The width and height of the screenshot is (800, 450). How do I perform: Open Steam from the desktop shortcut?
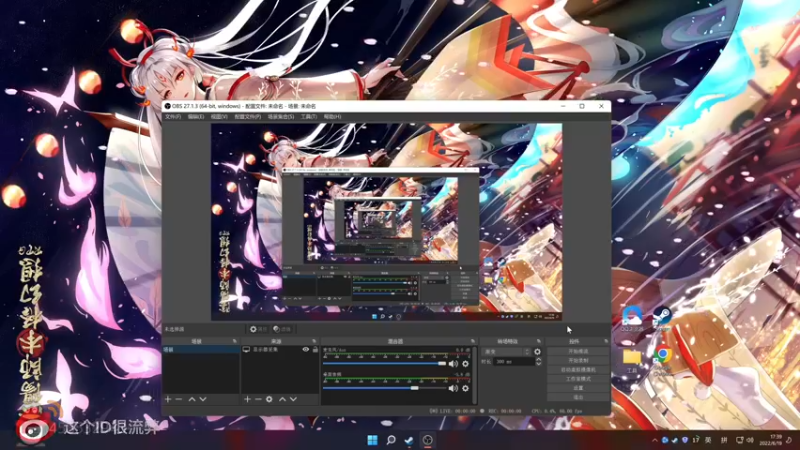662,318
